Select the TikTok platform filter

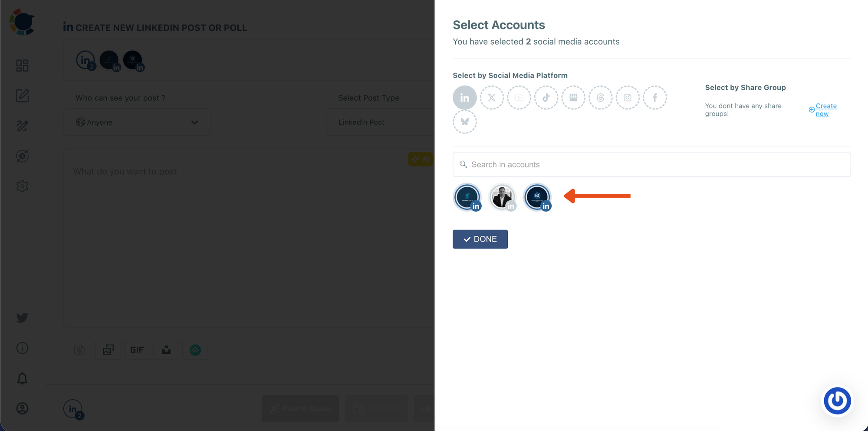[546, 98]
